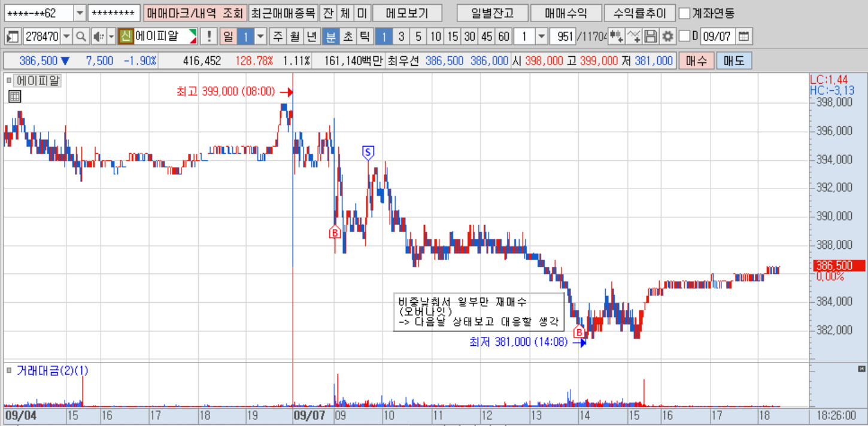Image resolution: width=868 pixels, height=426 pixels.
Task: Select the 45-minute interval button
Action: click(x=487, y=36)
